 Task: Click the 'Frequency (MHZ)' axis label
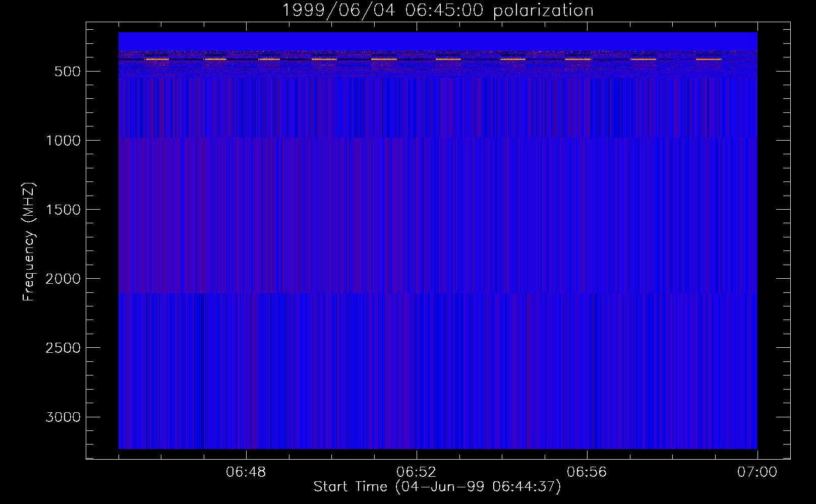pos(29,242)
